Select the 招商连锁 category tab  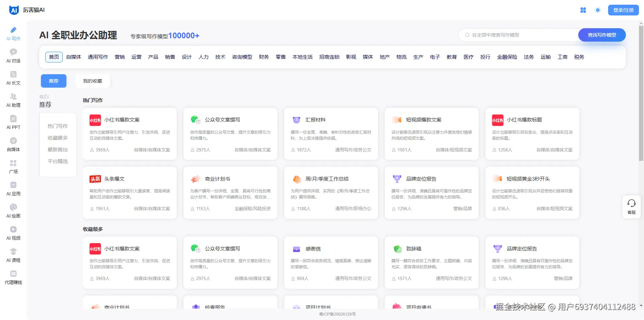329,57
